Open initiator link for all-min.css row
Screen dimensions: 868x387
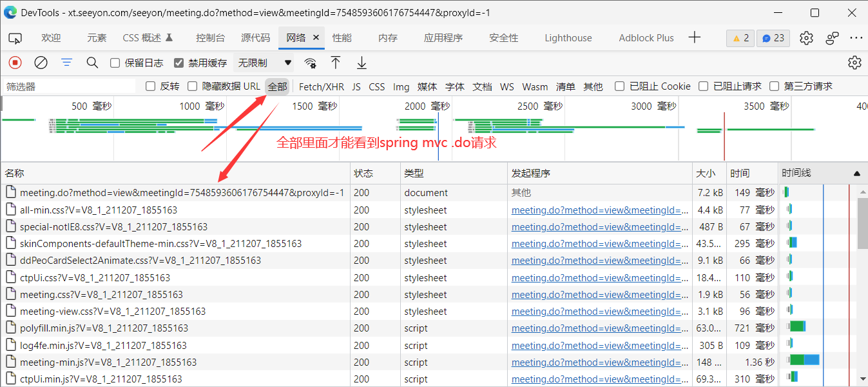pyautogui.click(x=600, y=210)
